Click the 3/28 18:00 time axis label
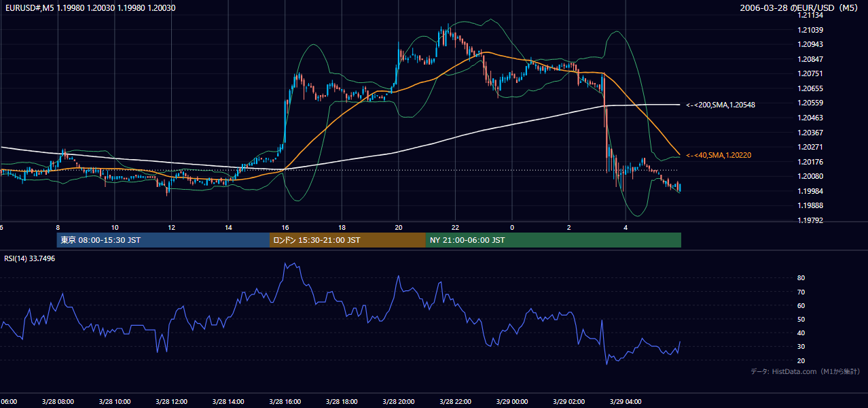868x408 pixels. pos(341,401)
